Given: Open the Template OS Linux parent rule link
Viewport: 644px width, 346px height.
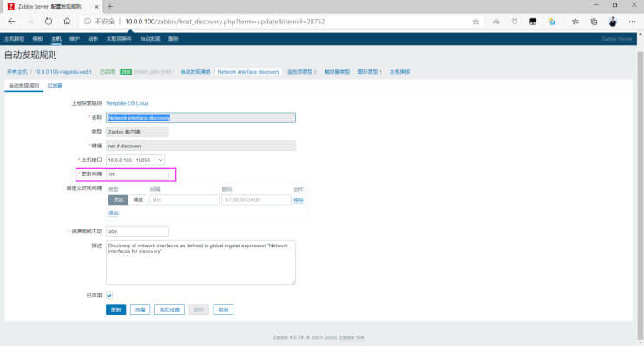Looking at the screenshot, I should 128,103.
